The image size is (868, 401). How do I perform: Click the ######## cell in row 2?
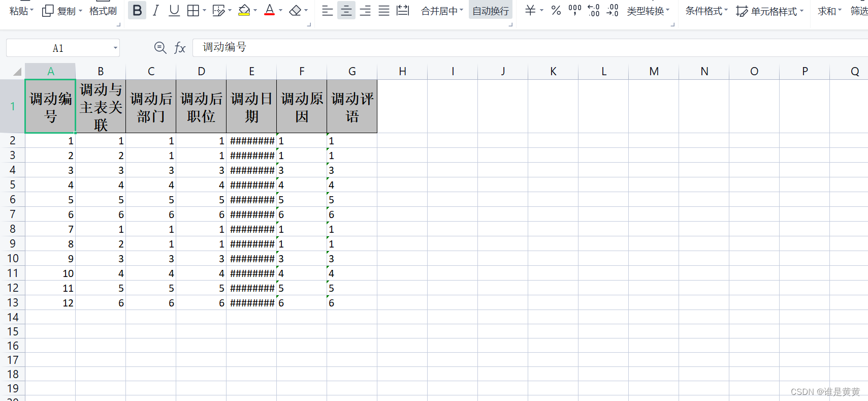pyautogui.click(x=251, y=141)
